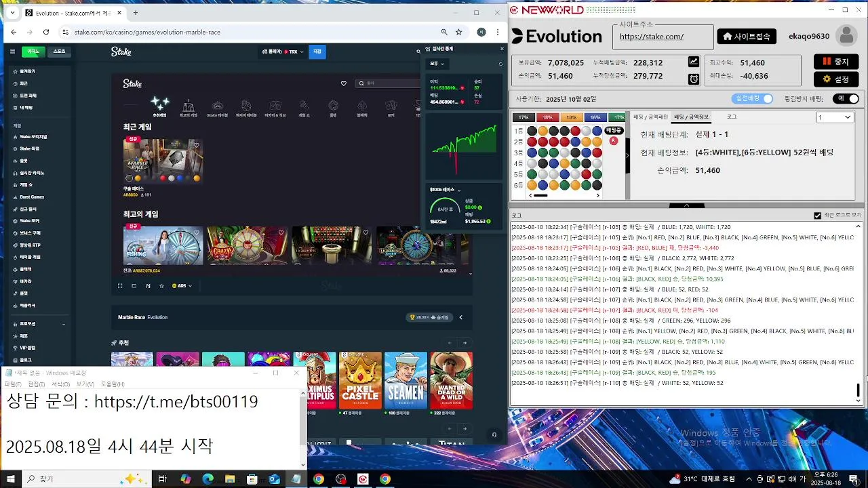Screen dimensions: 868x488
Task: Click the black 17% color swatch
Action: pyautogui.click(x=524, y=118)
